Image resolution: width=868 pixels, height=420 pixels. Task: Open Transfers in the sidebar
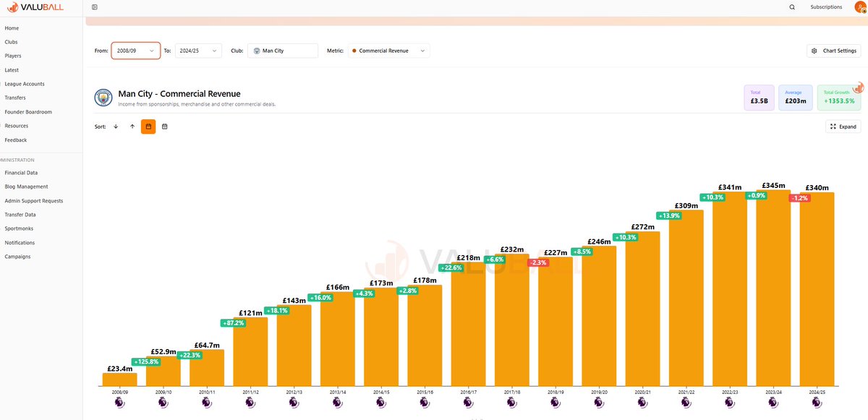[x=15, y=98]
